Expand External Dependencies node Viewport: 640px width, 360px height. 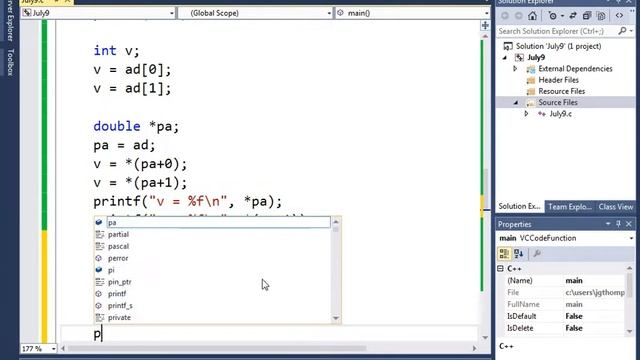pos(515,69)
